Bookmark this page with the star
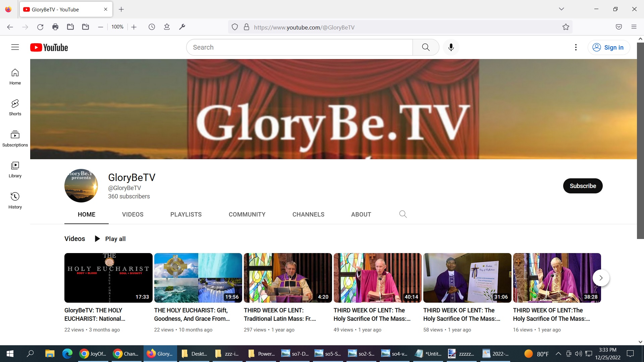 coord(566,27)
